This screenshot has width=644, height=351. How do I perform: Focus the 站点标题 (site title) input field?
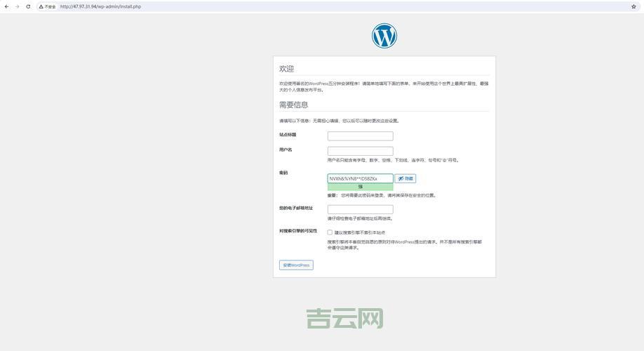coord(360,136)
